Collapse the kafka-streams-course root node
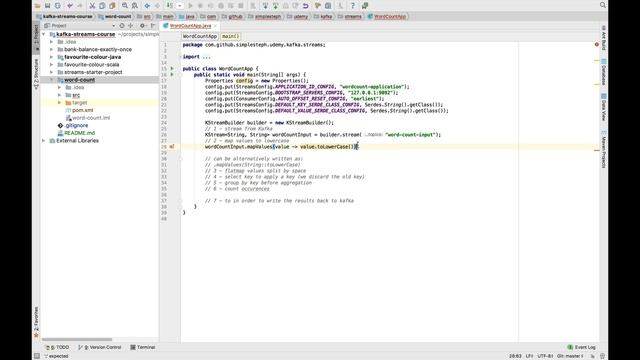The height and width of the screenshot is (360, 640). [x=44, y=34]
